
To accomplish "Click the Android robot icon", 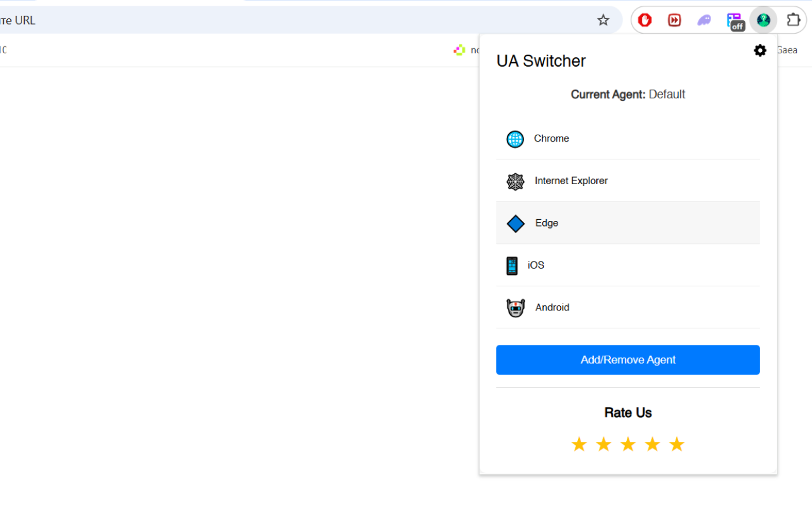I will coord(516,308).
